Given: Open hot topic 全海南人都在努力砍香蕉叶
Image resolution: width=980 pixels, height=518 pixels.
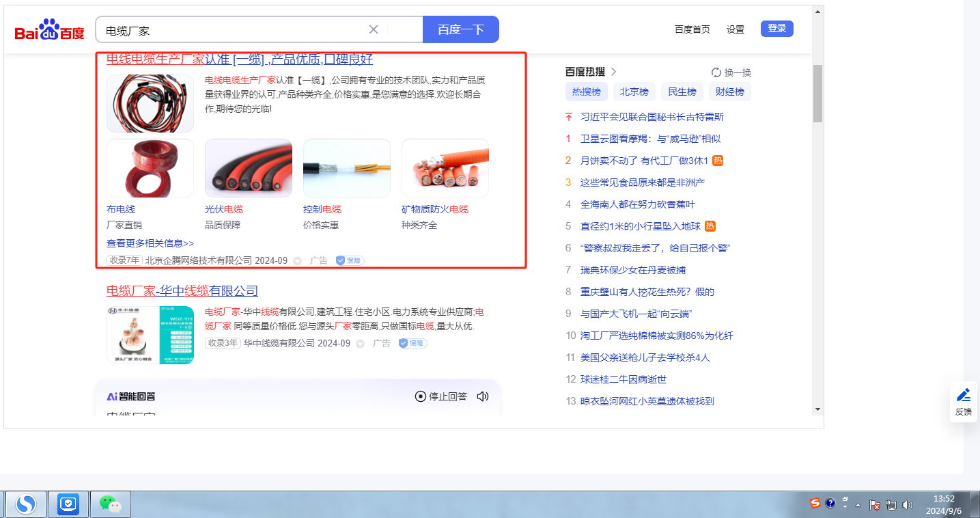Looking at the screenshot, I should 638,204.
